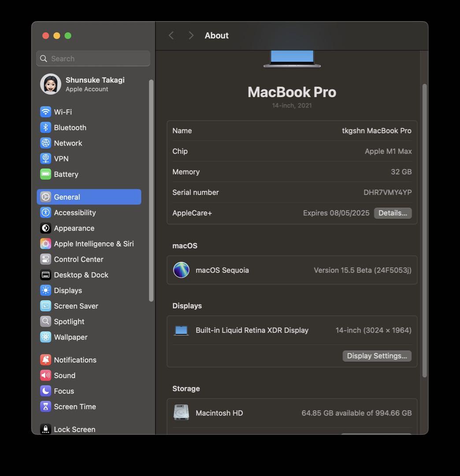Click the 14-inch, 2021 subtitle
460x476 pixels.
[x=292, y=105]
